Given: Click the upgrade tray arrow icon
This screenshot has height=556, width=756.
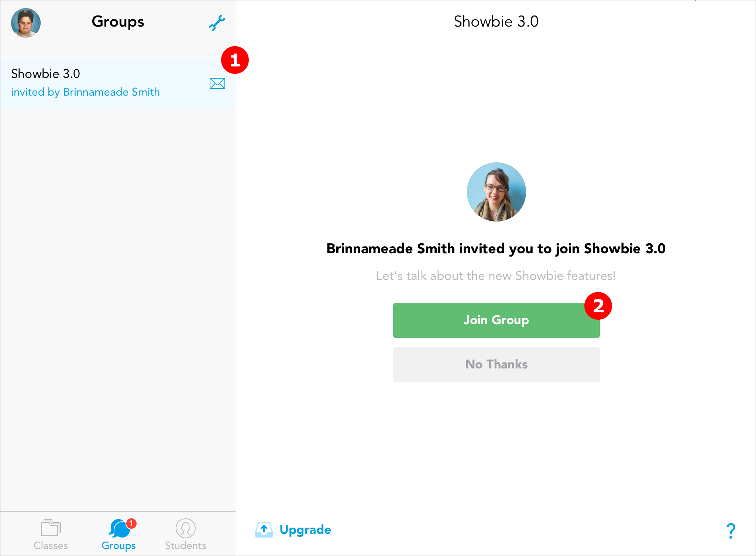Looking at the screenshot, I should tap(264, 530).
